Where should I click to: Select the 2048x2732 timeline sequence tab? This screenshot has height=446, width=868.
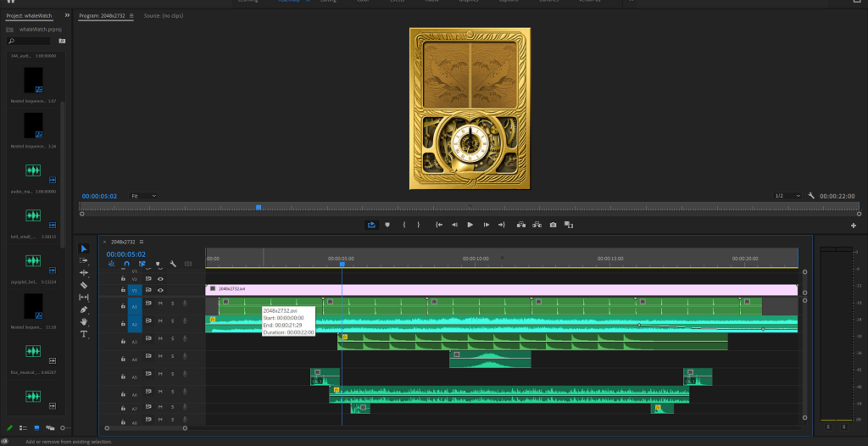click(x=123, y=242)
